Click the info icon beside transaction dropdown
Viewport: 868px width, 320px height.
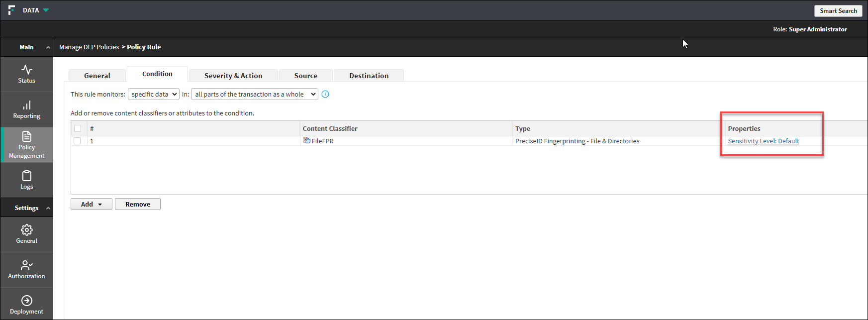(x=325, y=94)
